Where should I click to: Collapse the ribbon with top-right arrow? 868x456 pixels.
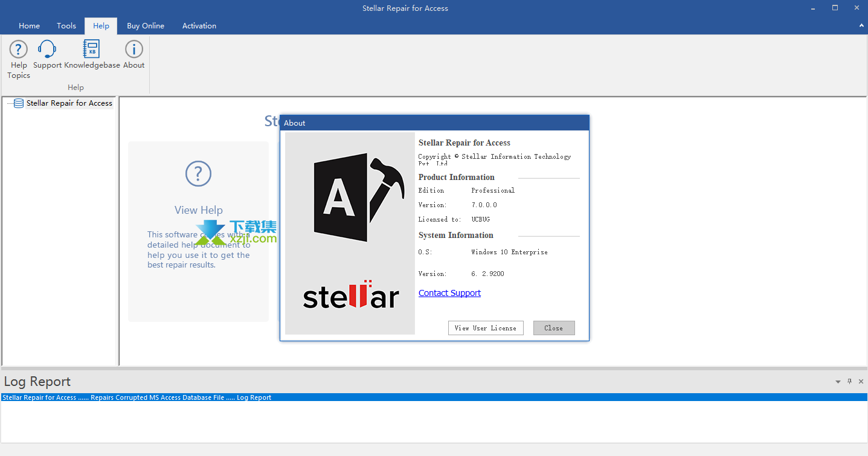click(861, 25)
